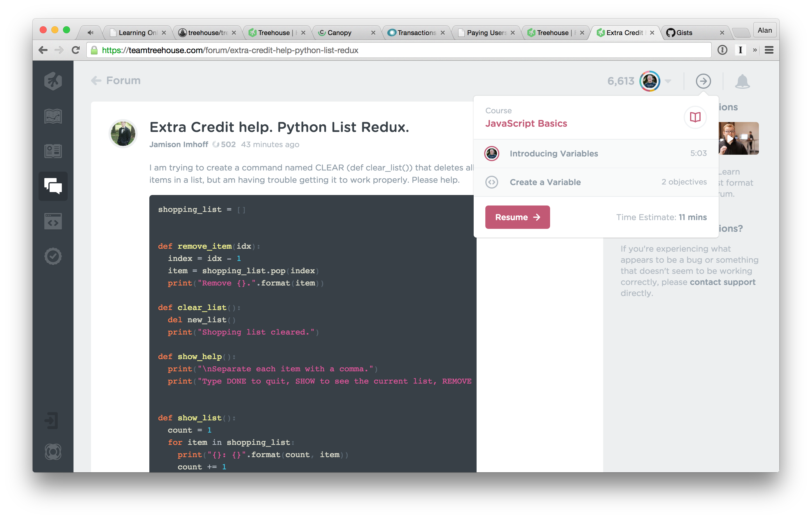Open the Tracks map icon in sidebar

pyautogui.click(x=53, y=116)
